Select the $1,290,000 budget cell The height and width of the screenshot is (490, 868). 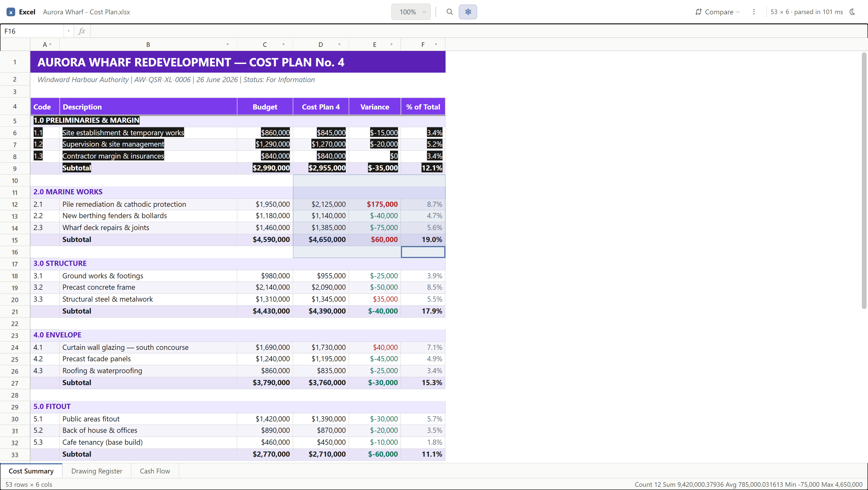pos(265,144)
